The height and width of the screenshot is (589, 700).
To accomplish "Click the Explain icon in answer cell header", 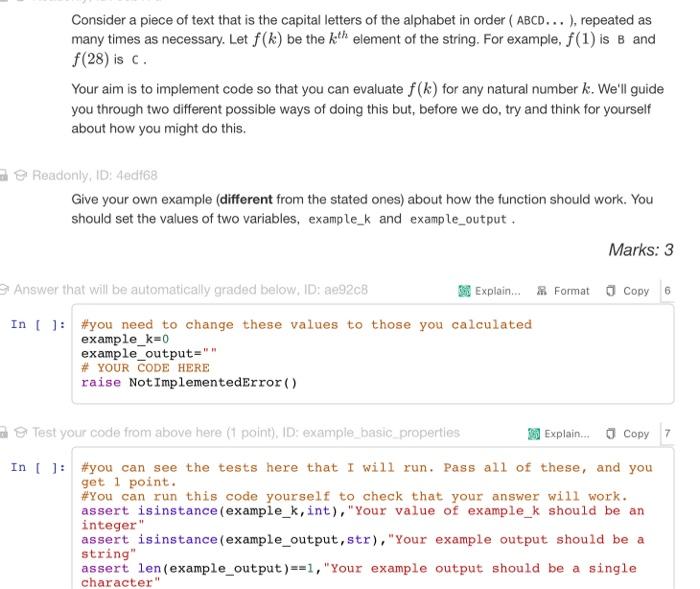I will click(464, 291).
